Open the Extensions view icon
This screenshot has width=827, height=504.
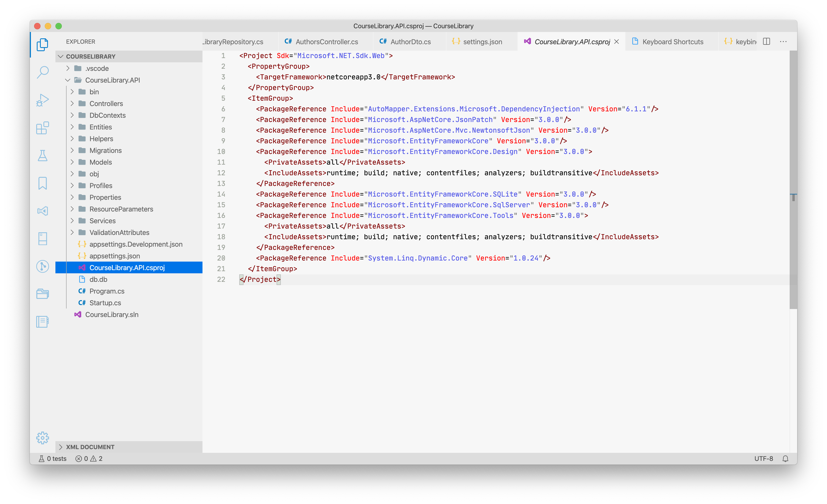coord(43,128)
